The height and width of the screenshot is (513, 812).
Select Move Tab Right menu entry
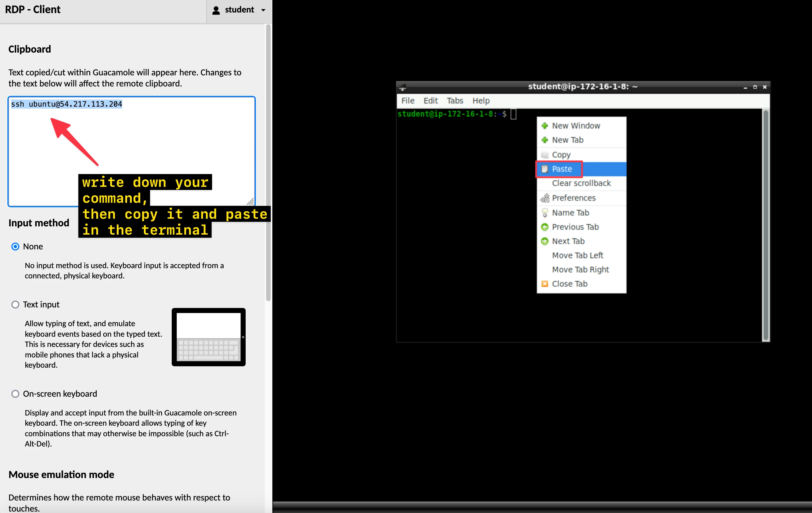pyautogui.click(x=580, y=270)
